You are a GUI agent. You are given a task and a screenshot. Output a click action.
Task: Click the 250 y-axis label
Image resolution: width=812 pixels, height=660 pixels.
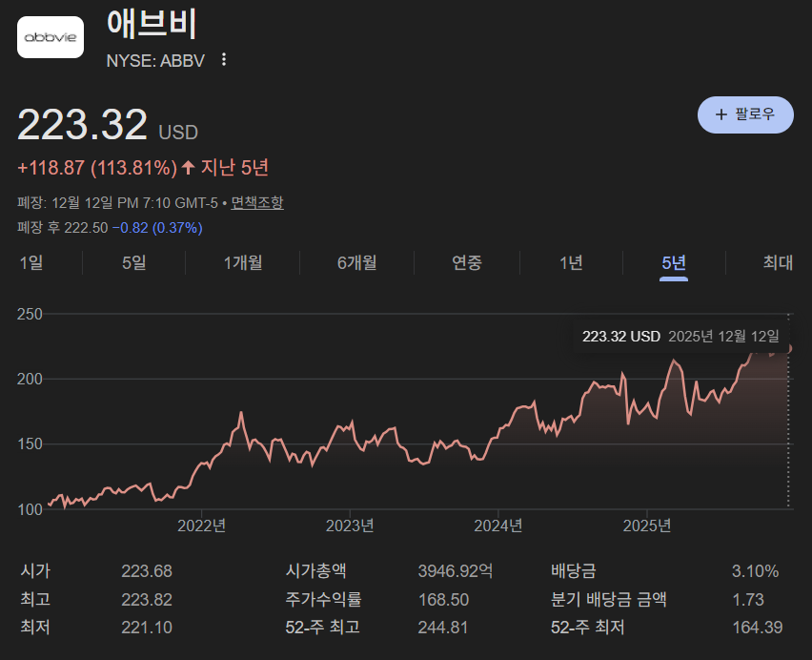(30, 314)
